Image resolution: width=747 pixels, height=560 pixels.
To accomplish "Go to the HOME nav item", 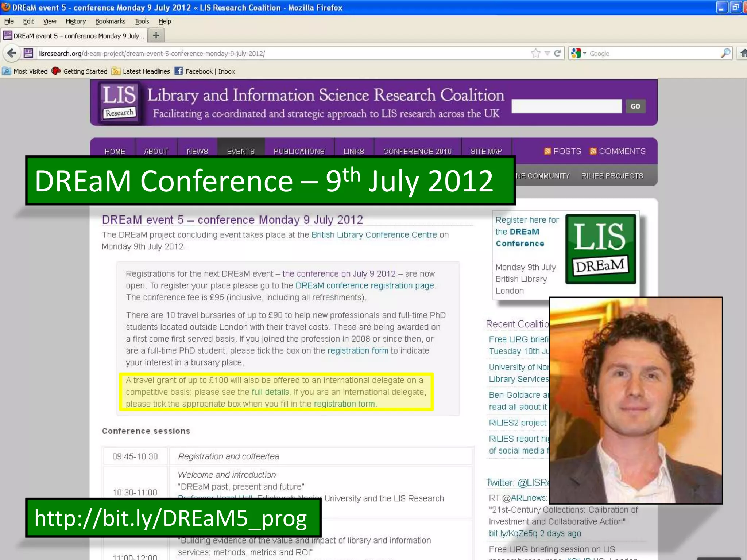I will pyautogui.click(x=115, y=151).
